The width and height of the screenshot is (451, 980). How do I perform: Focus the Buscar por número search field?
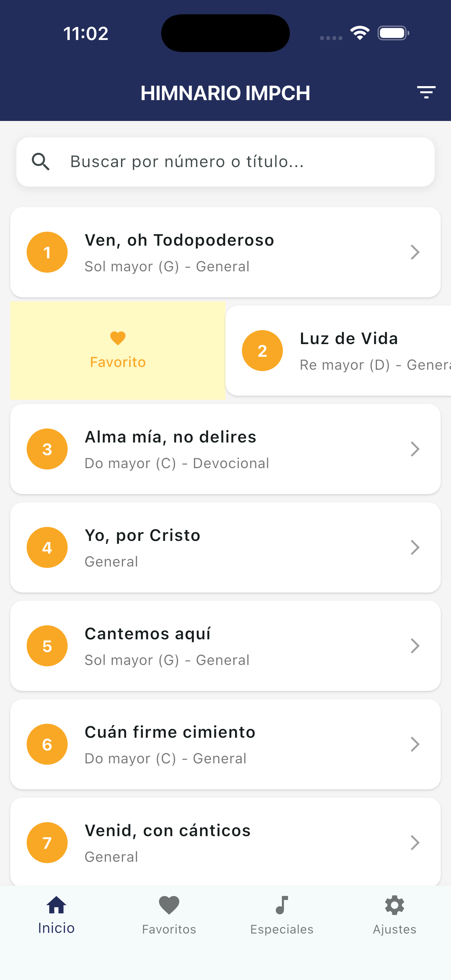pos(243,162)
